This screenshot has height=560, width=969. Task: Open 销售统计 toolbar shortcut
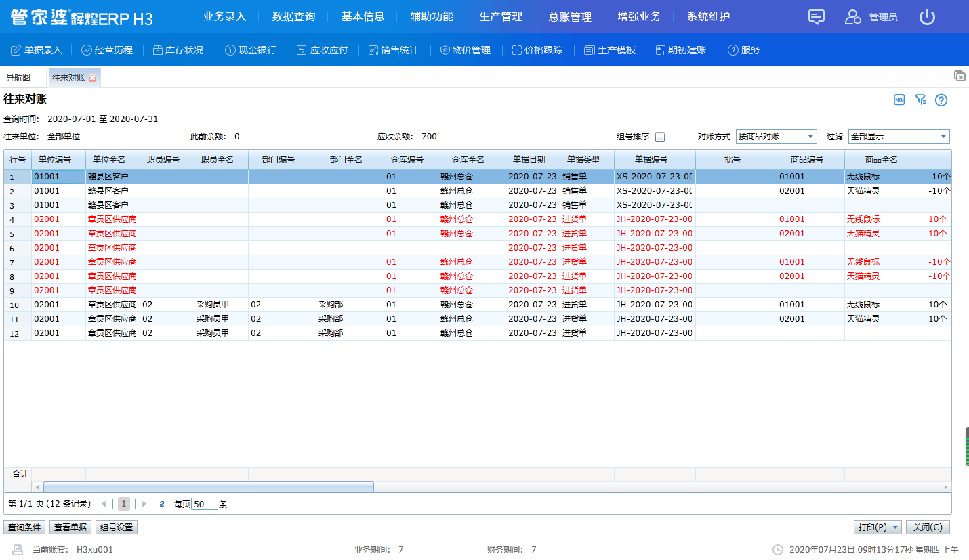pos(393,50)
